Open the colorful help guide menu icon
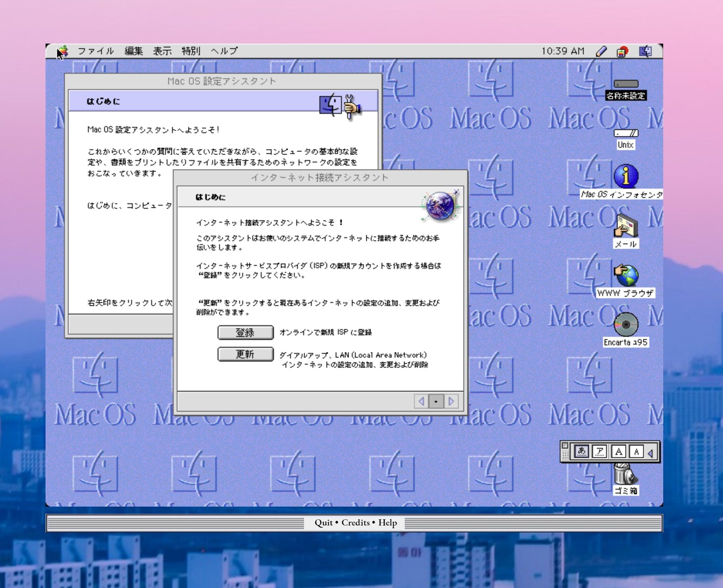Viewport: 723px width, 588px height. tap(622, 51)
